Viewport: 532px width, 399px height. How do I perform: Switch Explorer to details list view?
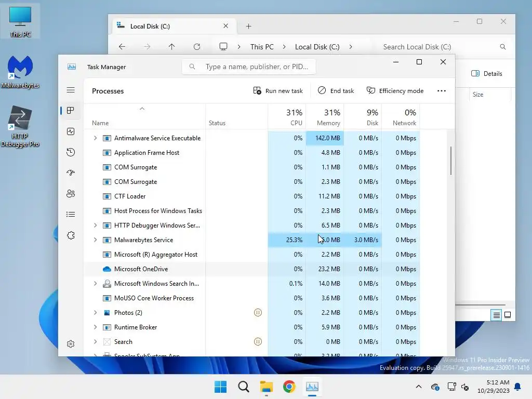coord(496,315)
